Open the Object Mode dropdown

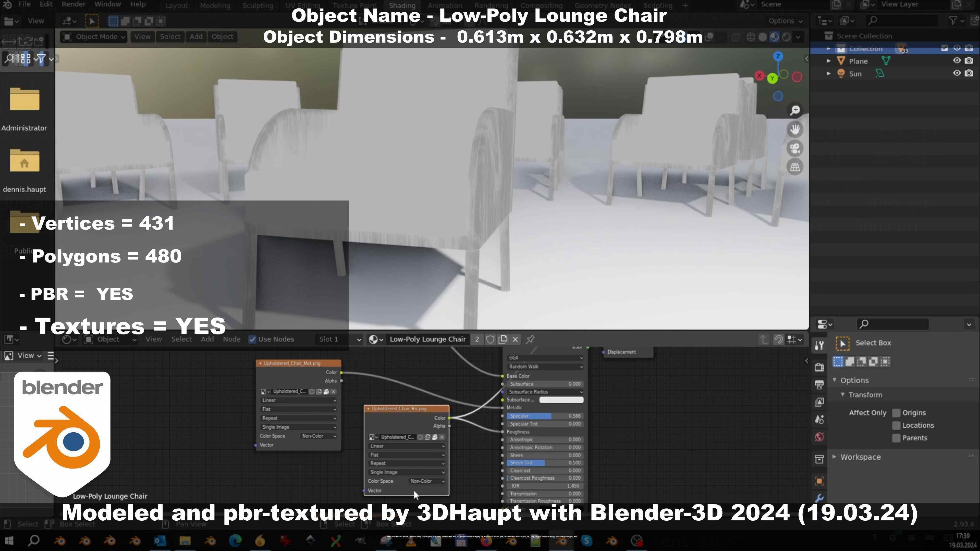pos(94,37)
